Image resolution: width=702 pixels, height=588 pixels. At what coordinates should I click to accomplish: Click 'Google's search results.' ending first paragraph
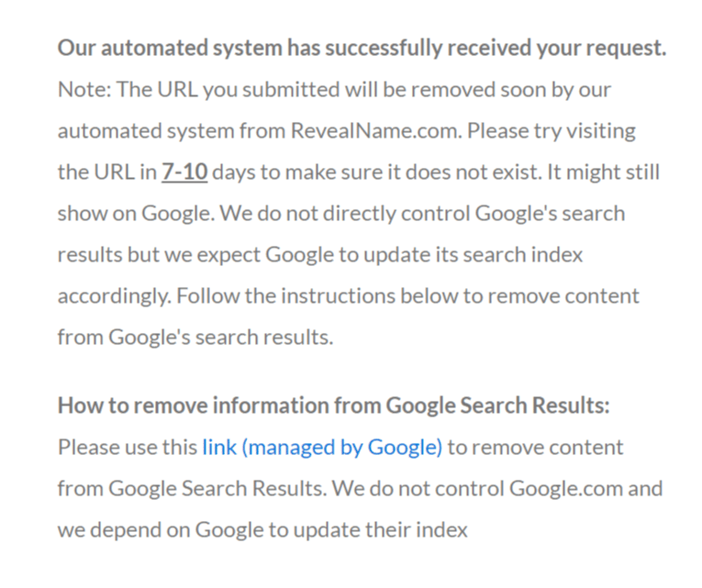tap(221, 337)
